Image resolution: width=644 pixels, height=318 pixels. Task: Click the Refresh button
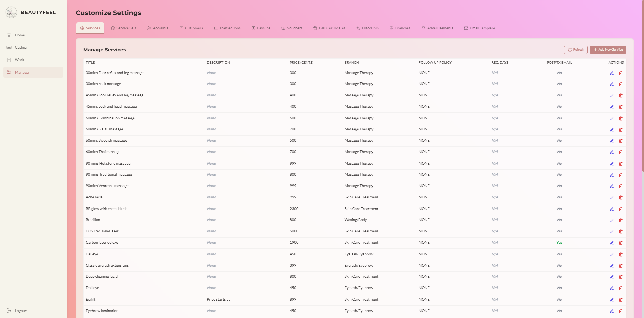576,50
